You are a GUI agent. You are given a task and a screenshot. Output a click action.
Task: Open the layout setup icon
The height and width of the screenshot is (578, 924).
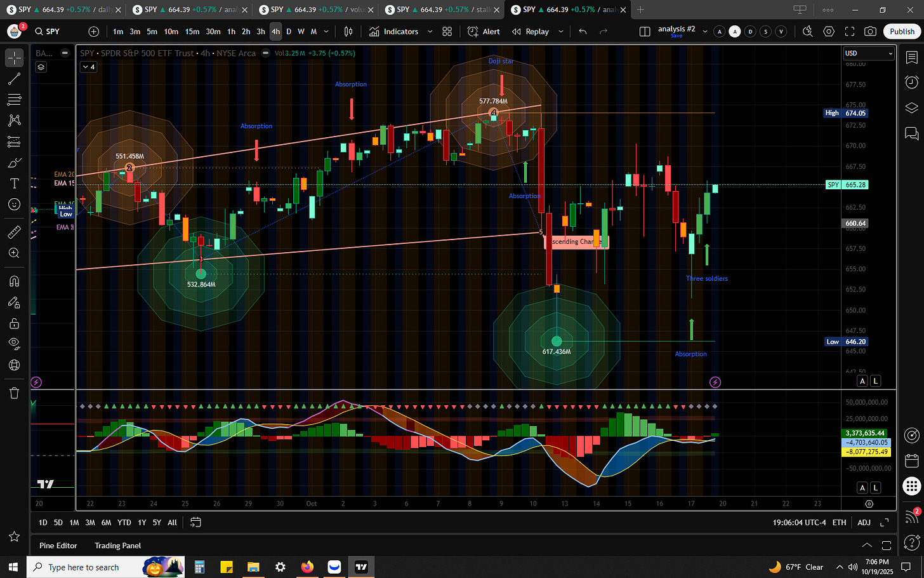pos(645,31)
